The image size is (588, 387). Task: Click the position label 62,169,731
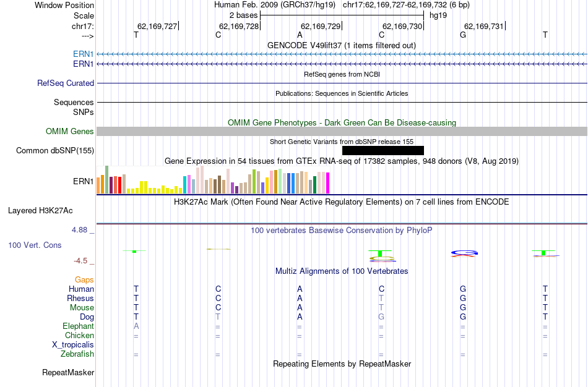(484, 26)
